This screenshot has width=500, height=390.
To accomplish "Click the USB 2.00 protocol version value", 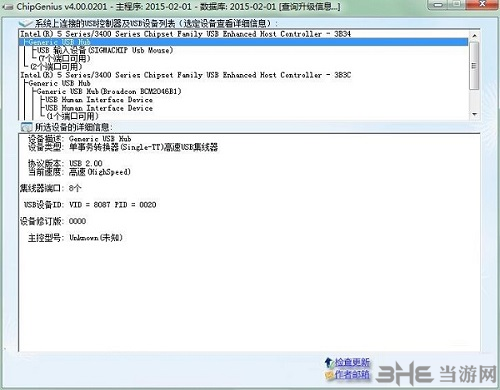I will 86,163.
